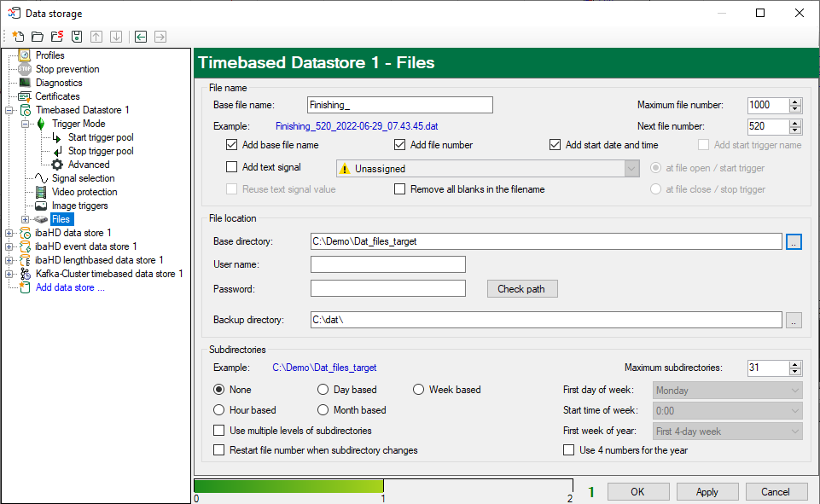
Task: Click the open folder toolbar icon
Action: coord(38,37)
